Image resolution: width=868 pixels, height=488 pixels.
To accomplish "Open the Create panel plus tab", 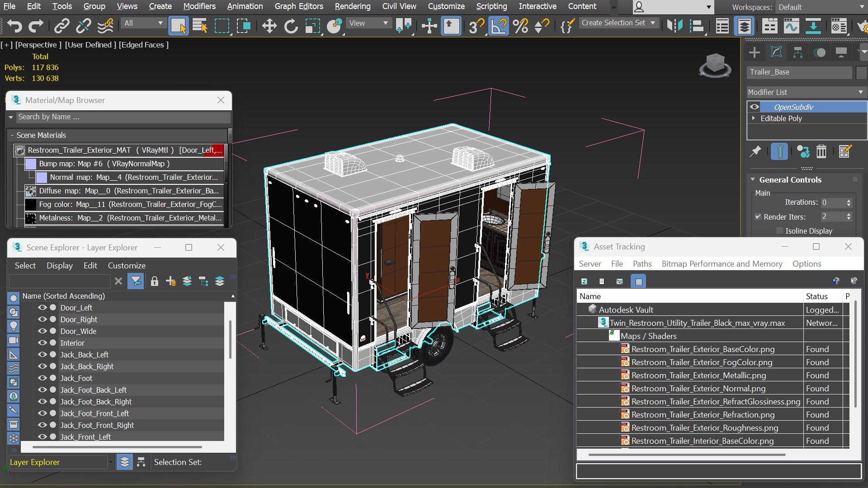I will [x=754, y=52].
